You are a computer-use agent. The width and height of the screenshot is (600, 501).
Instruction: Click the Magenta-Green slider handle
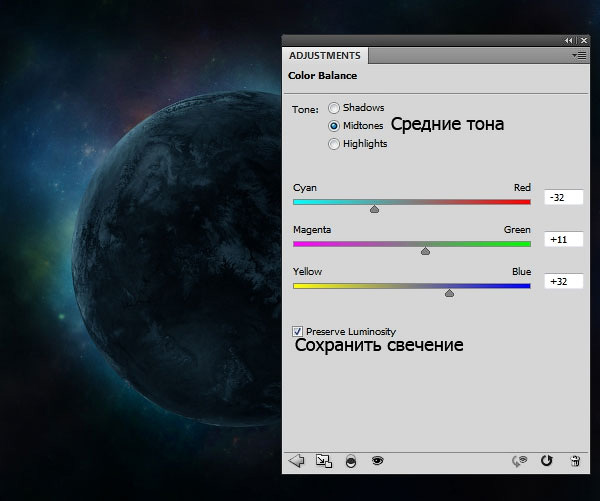pos(425,251)
